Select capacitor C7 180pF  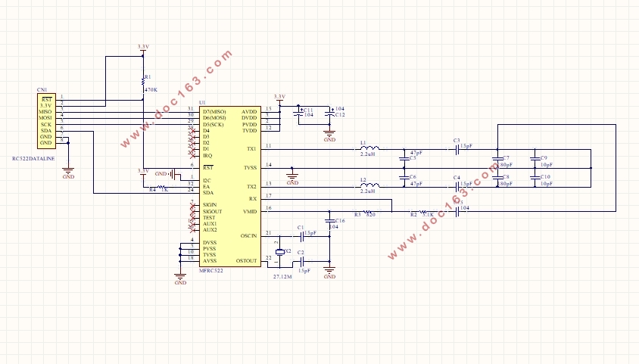point(497,158)
